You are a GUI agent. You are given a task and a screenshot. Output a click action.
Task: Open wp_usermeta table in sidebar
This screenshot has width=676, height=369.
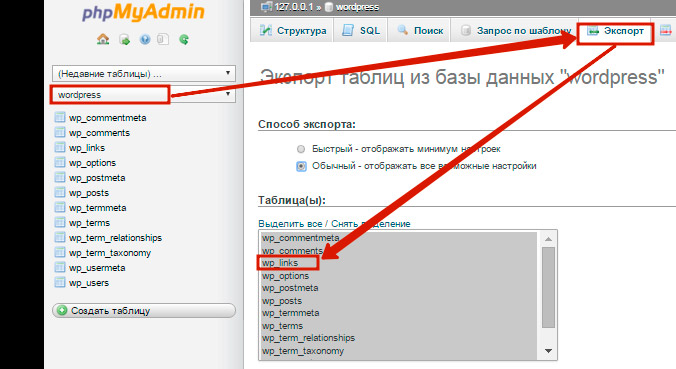[x=97, y=268]
